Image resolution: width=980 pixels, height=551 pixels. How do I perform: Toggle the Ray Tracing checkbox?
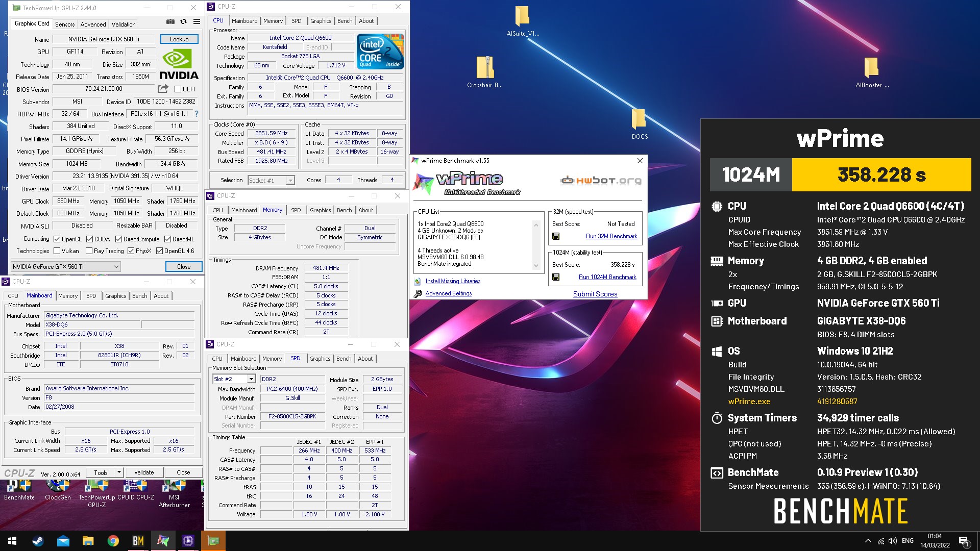pyautogui.click(x=89, y=251)
